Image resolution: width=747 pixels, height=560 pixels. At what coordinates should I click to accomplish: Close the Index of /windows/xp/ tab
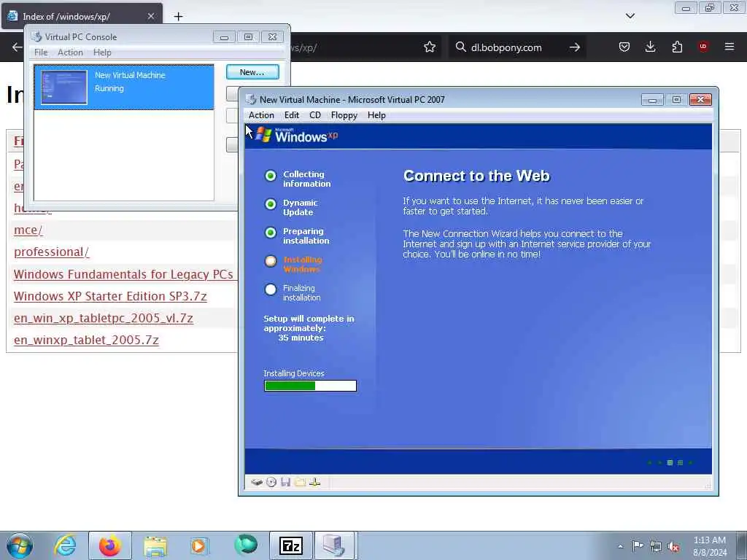150,16
